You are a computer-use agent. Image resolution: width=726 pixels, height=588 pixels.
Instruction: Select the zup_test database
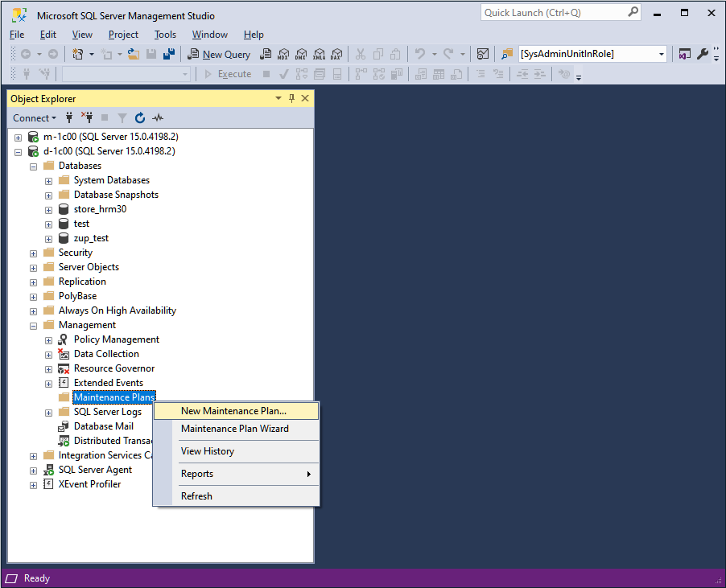tap(91, 238)
